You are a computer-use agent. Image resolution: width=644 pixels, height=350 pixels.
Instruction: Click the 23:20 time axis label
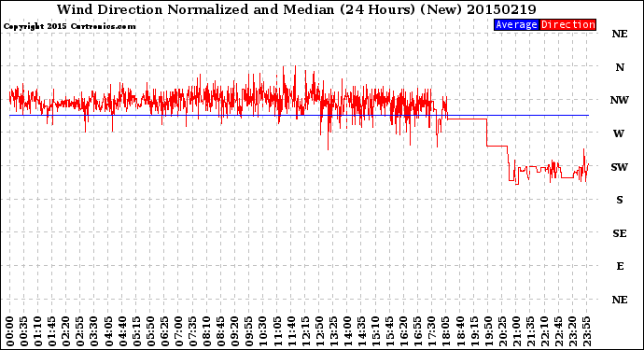click(572, 331)
